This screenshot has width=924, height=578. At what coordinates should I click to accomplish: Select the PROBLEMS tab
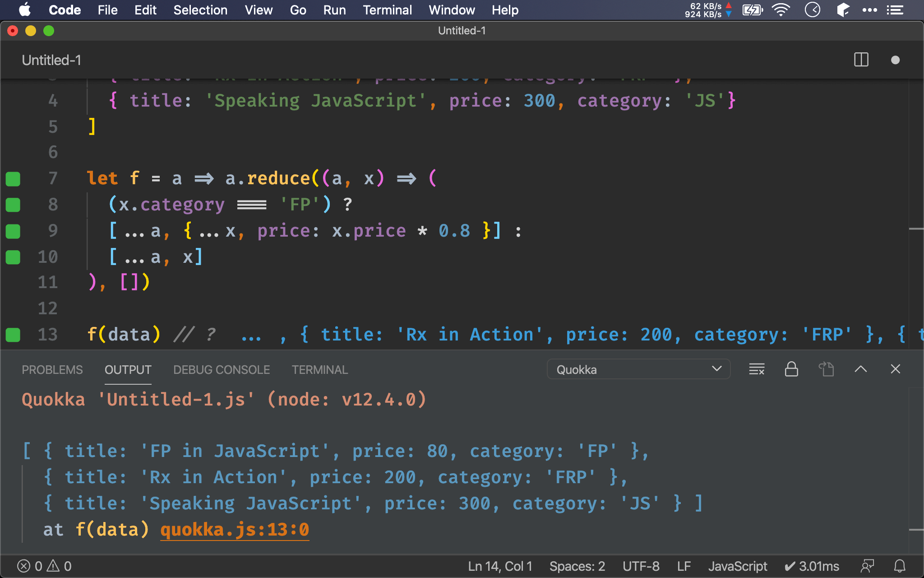(x=52, y=369)
